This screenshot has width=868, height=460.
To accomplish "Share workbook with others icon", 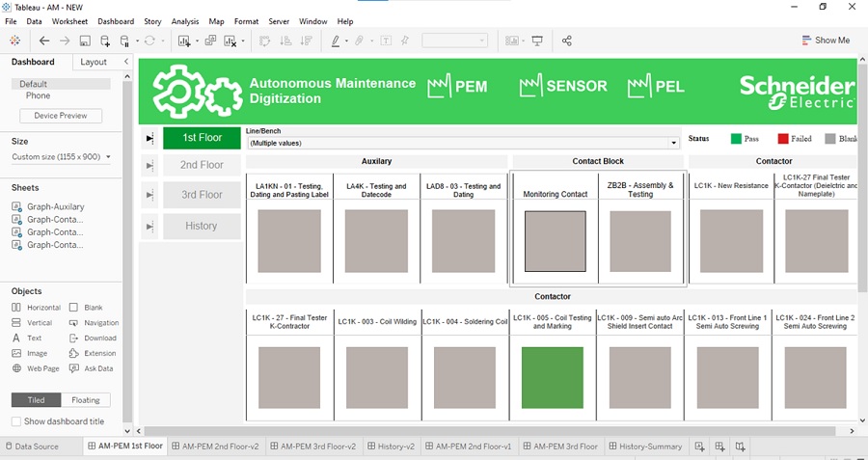I will pos(567,41).
